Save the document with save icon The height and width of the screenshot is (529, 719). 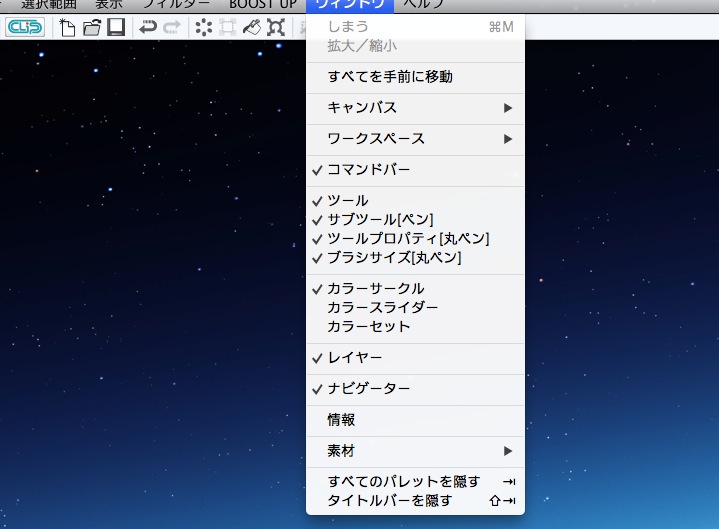coord(116,28)
